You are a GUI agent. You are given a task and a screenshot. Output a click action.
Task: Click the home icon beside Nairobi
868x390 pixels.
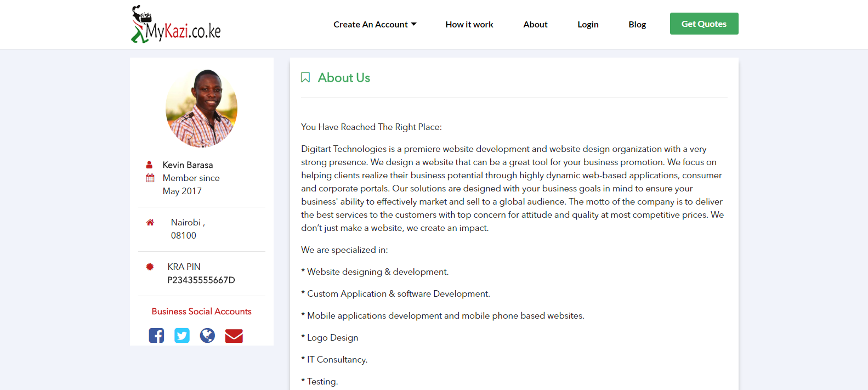click(x=150, y=222)
